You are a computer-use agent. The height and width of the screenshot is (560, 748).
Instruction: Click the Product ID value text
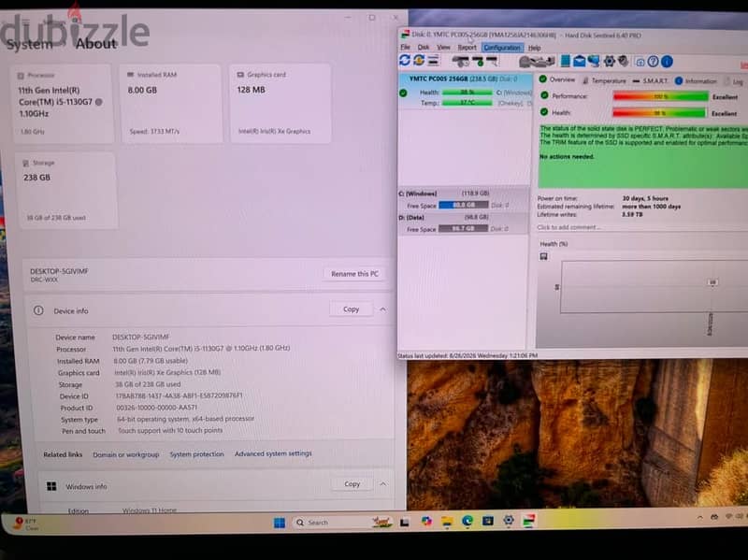coord(156,408)
